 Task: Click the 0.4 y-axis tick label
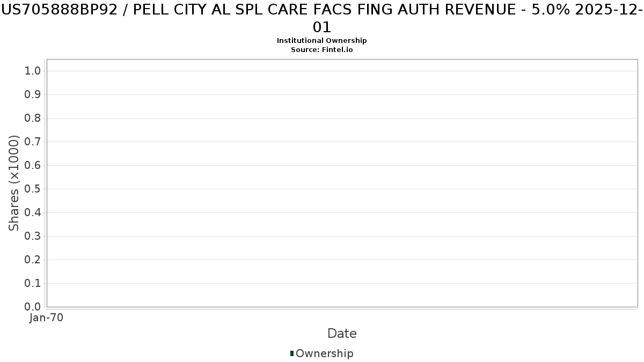click(x=33, y=212)
